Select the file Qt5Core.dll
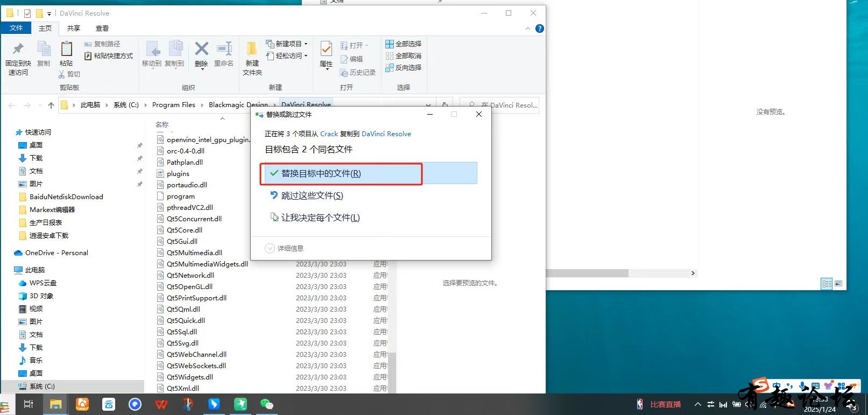Image resolution: width=868 pixels, height=415 pixels. (185, 230)
